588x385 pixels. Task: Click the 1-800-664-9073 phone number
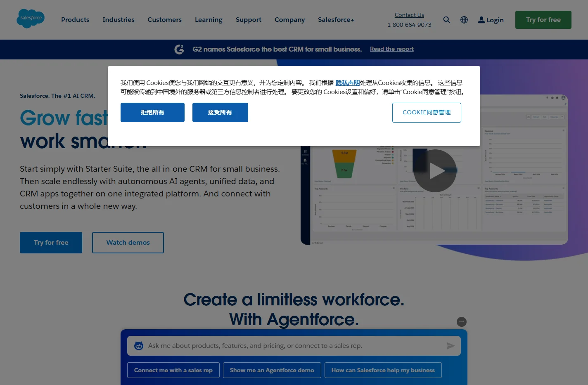tap(409, 25)
